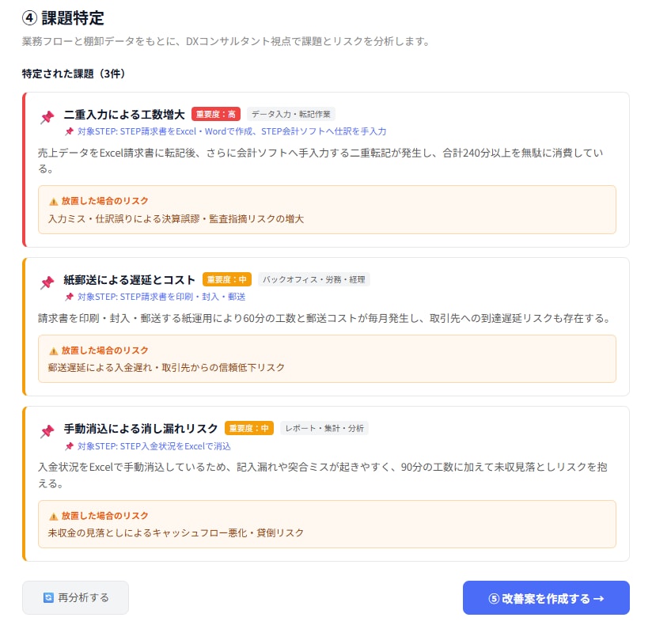Viewport: 671px width, 644px height.
Task: Select the 重要度：高 badge
Action: tap(216, 114)
